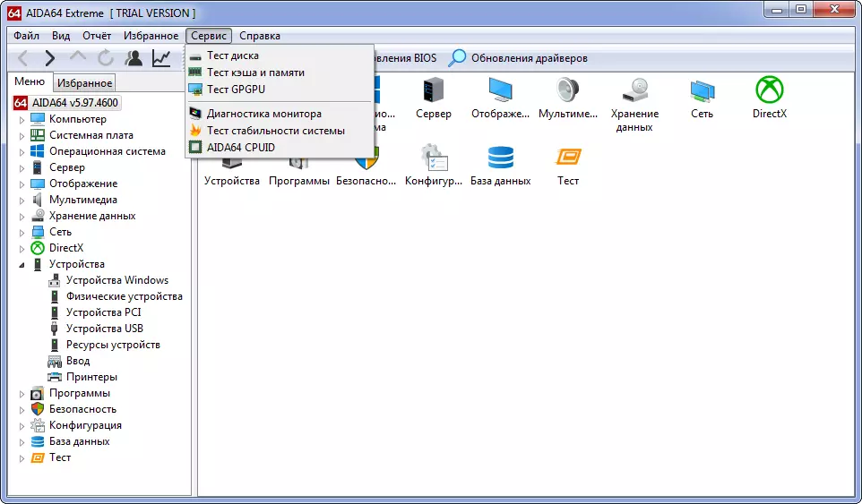Click the Конфигурация checklist icon

pyautogui.click(x=434, y=158)
